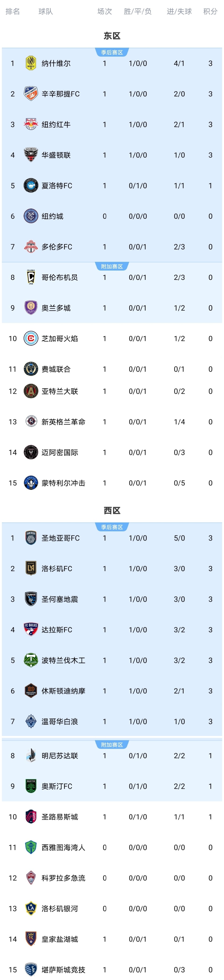Viewport: 224px width, 980px height.
Task: Click the Atlanta United crest
Action: point(31,391)
